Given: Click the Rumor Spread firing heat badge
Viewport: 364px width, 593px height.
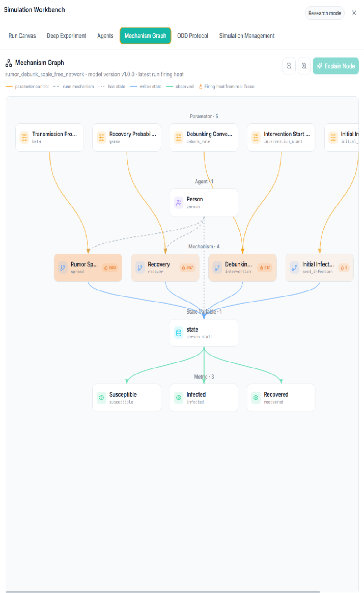Looking at the screenshot, I should (110, 268).
